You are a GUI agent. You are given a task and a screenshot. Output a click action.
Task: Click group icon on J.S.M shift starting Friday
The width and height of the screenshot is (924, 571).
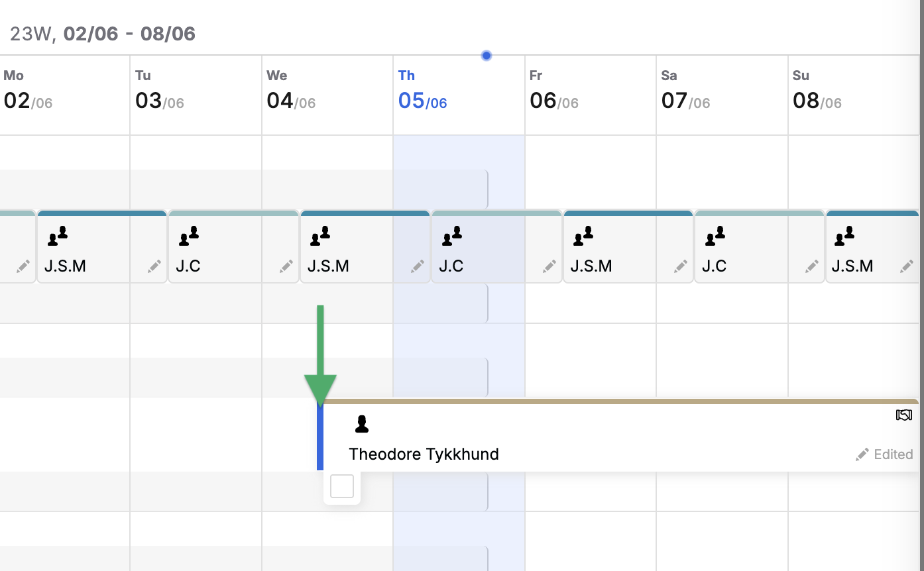pos(583,236)
